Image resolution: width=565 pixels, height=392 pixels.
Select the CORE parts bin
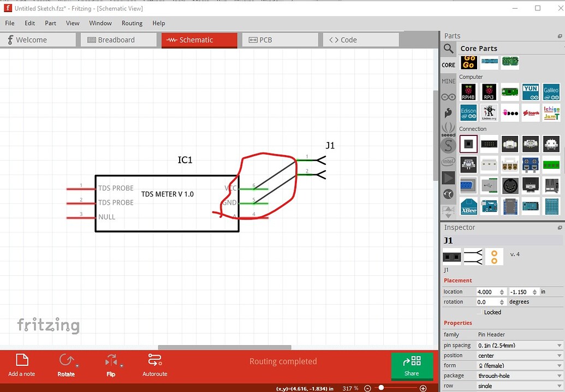(x=448, y=65)
